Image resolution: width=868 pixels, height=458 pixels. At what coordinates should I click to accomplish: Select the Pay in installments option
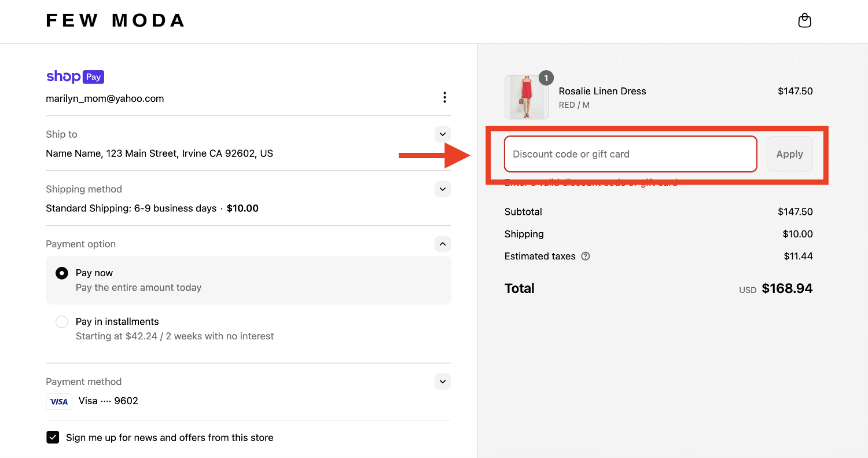point(61,321)
